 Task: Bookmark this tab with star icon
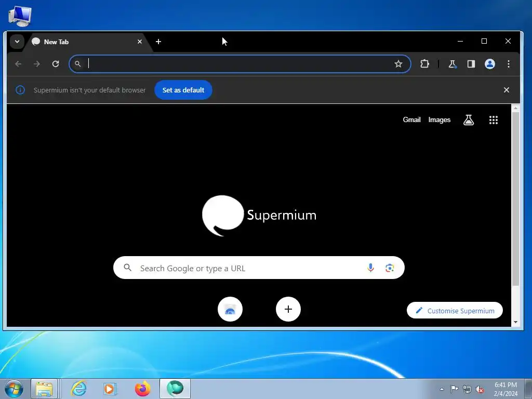pos(398,64)
